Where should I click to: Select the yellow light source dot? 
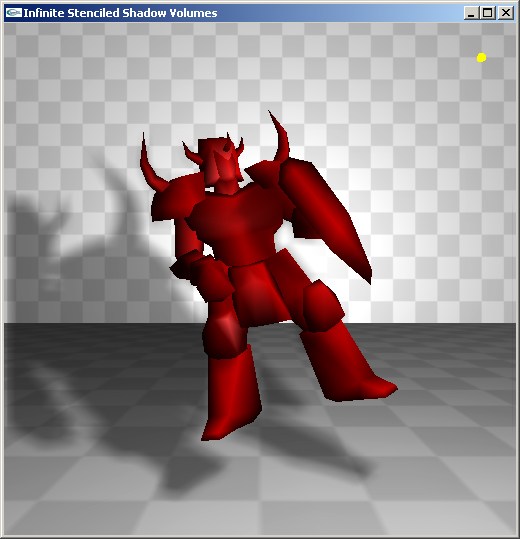click(x=482, y=57)
